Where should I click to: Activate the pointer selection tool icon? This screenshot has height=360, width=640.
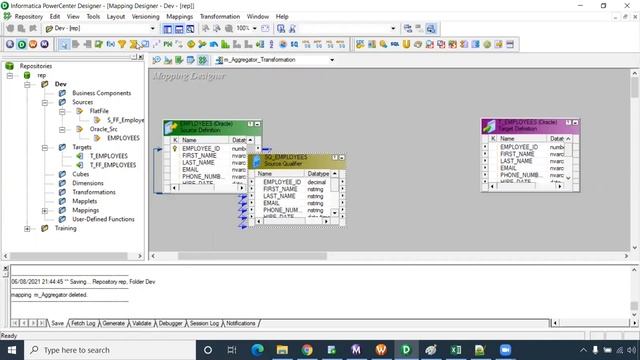(x=64, y=44)
